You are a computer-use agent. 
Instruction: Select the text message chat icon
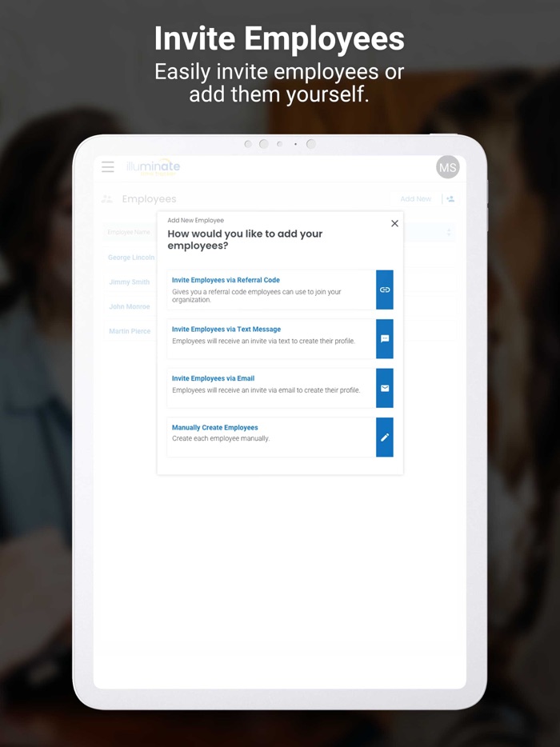385,339
